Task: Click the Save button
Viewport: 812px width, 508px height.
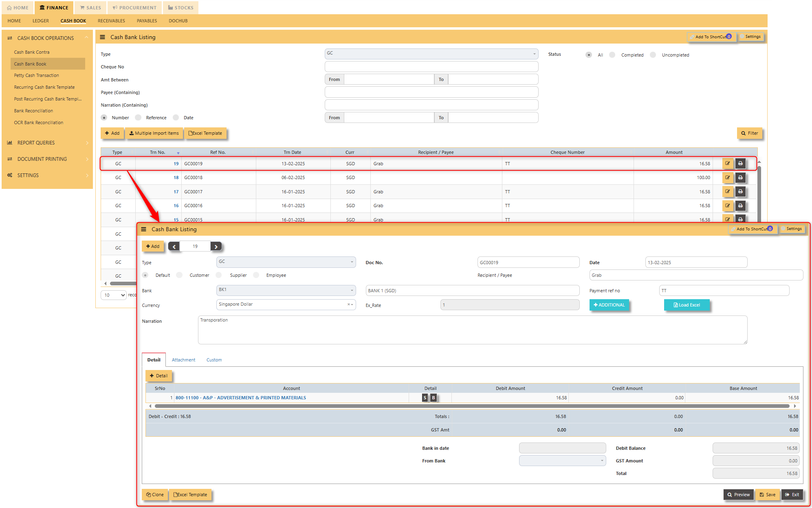Action: coord(767,495)
